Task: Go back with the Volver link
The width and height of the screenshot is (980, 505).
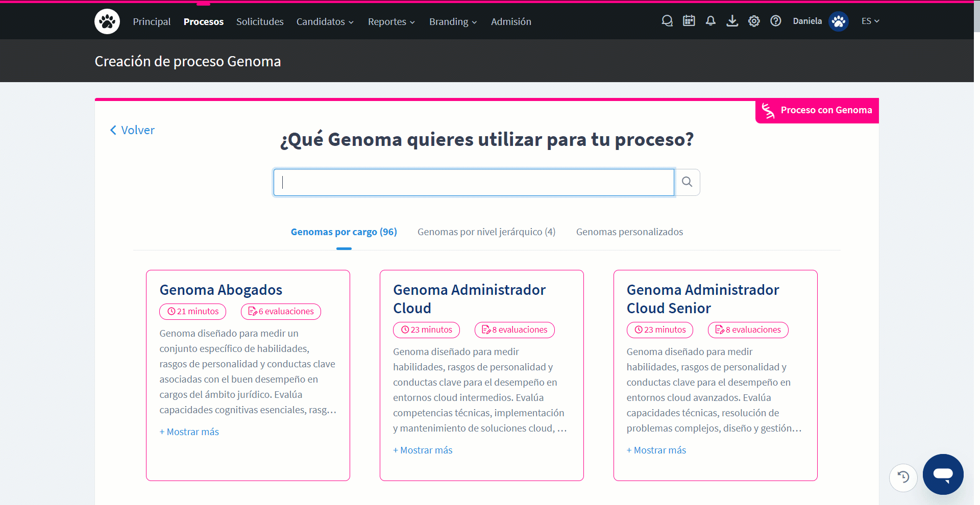Action: pyautogui.click(x=132, y=130)
